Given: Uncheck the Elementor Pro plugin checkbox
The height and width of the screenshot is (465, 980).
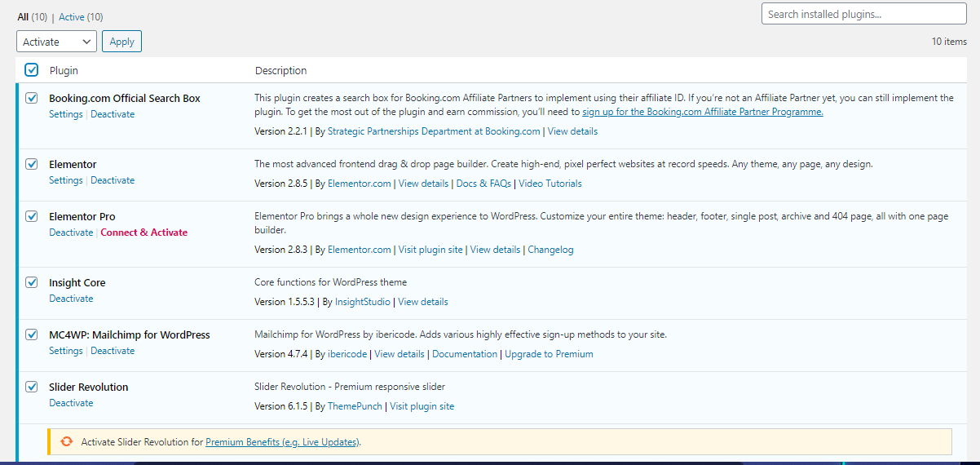Looking at the screenshot, I should tap(31, 216).
